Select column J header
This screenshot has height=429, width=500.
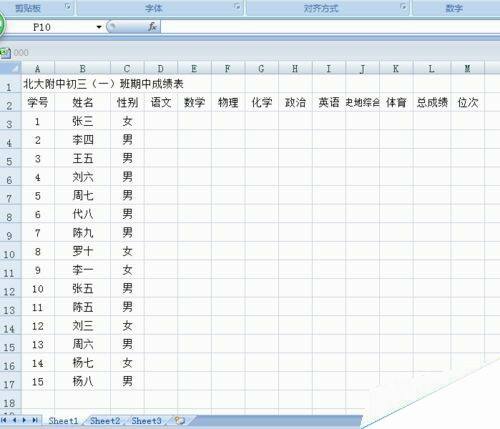(362, 69)
